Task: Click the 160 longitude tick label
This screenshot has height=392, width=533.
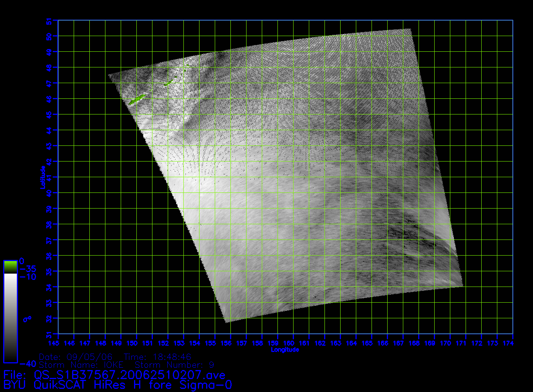Action: click(289, 343)
